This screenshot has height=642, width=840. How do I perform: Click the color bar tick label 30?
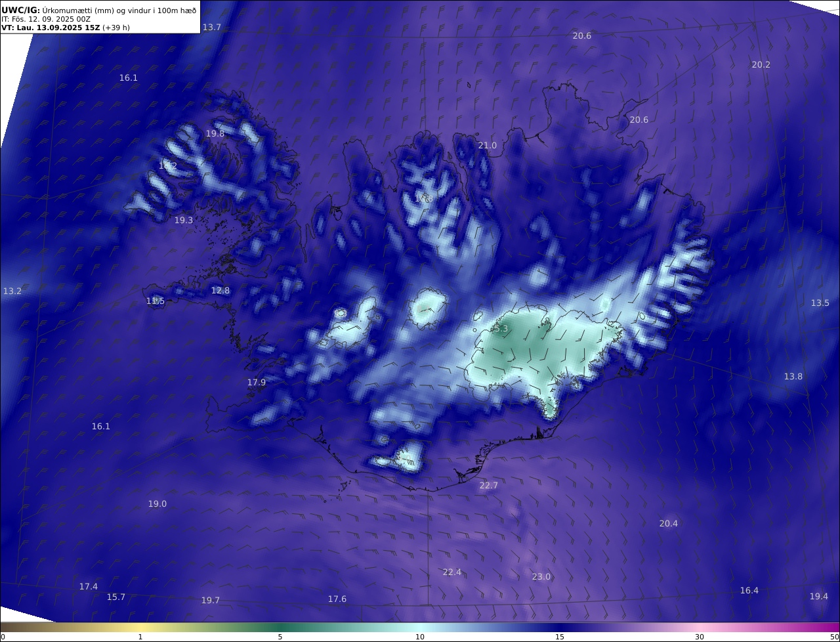[700, 637]
